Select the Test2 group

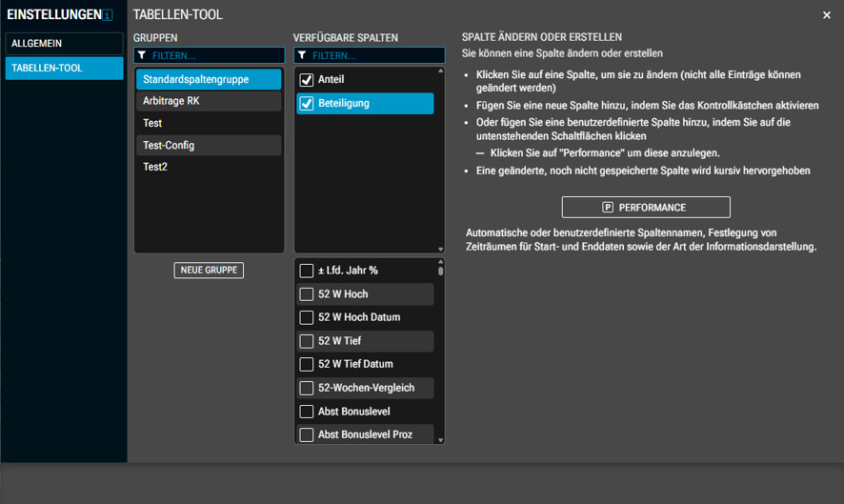point(209,167)
